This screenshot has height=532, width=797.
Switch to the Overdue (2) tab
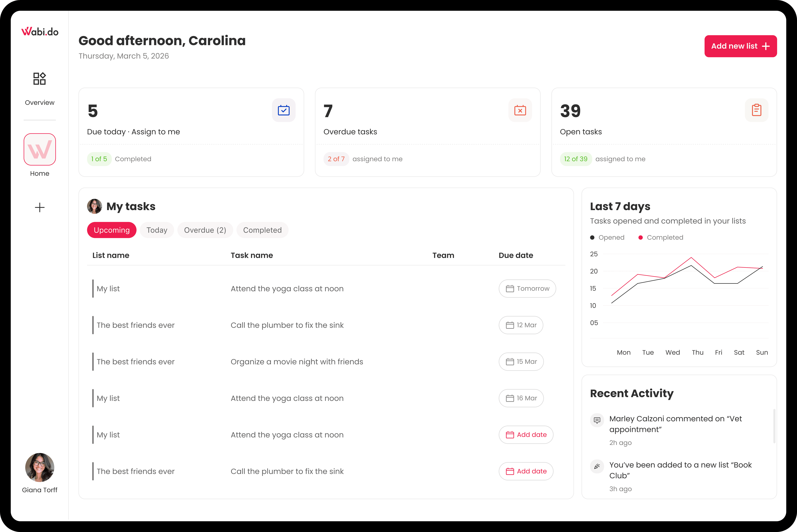tap(205, 230)
